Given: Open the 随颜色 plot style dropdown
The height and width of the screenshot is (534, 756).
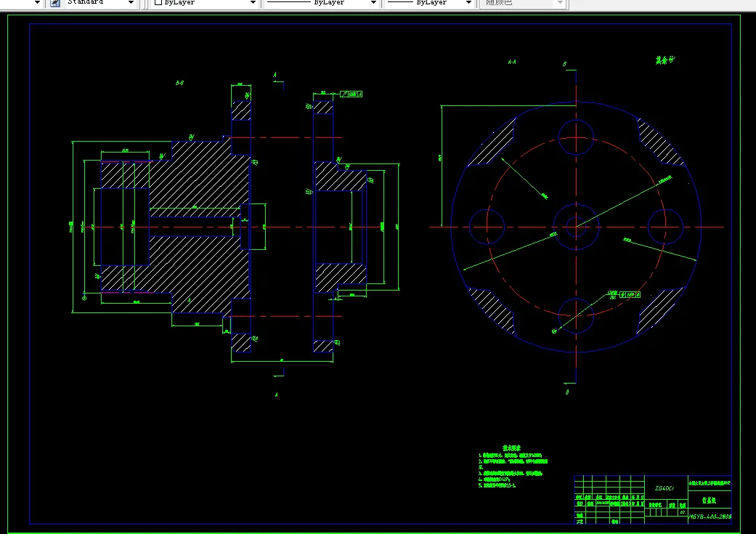Looking at the screenshot, I should tap(560, 2).
